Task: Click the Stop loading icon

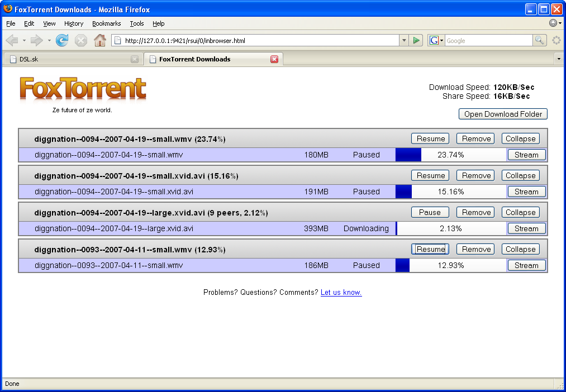Action: coord(81,40)
